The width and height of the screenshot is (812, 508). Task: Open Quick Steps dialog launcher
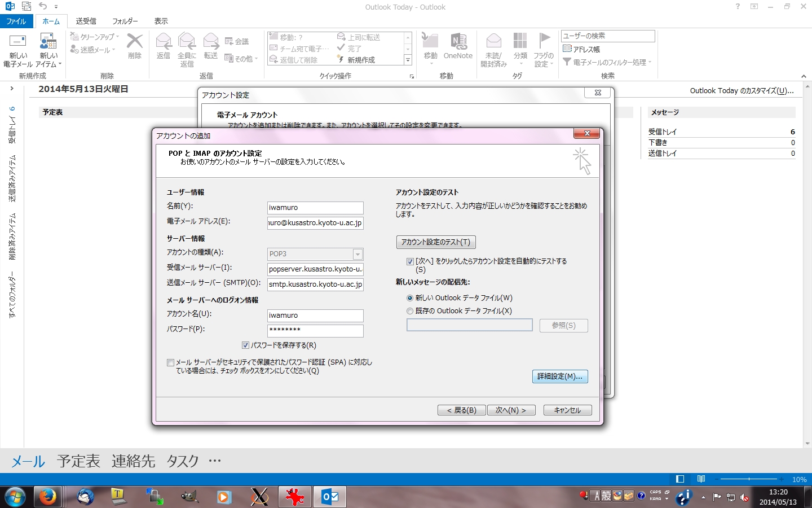[412, 77]
